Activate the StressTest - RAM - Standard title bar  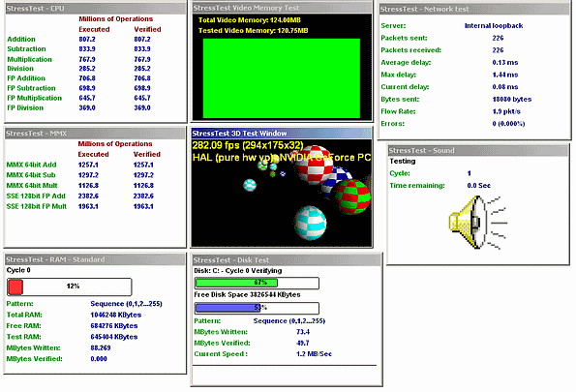click(95, 259)
